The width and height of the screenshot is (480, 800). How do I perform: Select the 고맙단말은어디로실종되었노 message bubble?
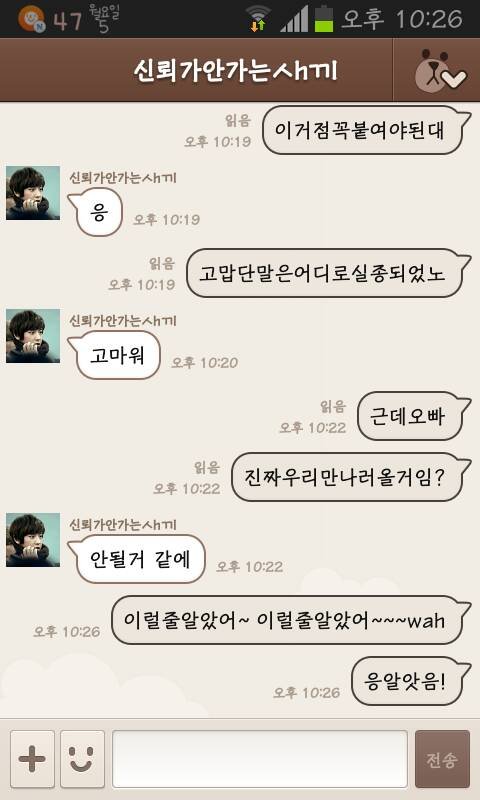[328, 273]
